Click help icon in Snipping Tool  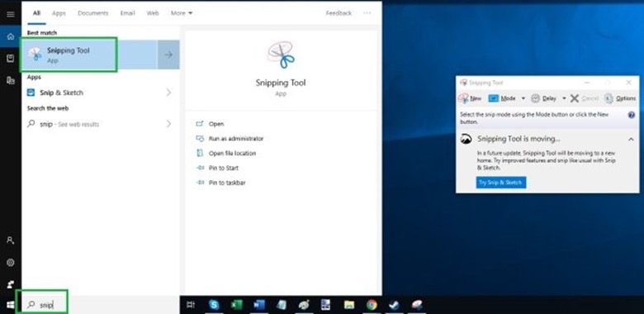[632, 115]
